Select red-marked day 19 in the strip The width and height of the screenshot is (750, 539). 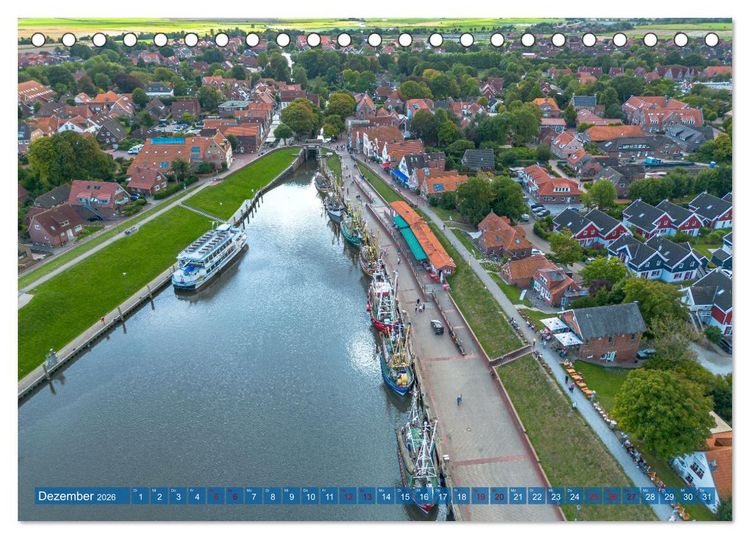coord(480,496)
